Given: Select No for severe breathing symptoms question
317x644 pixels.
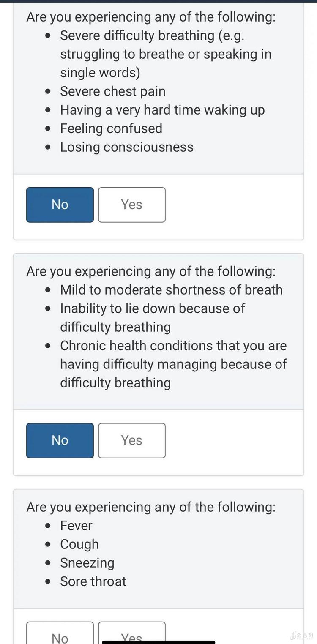Looking at the screenshot, I should 60,205.
